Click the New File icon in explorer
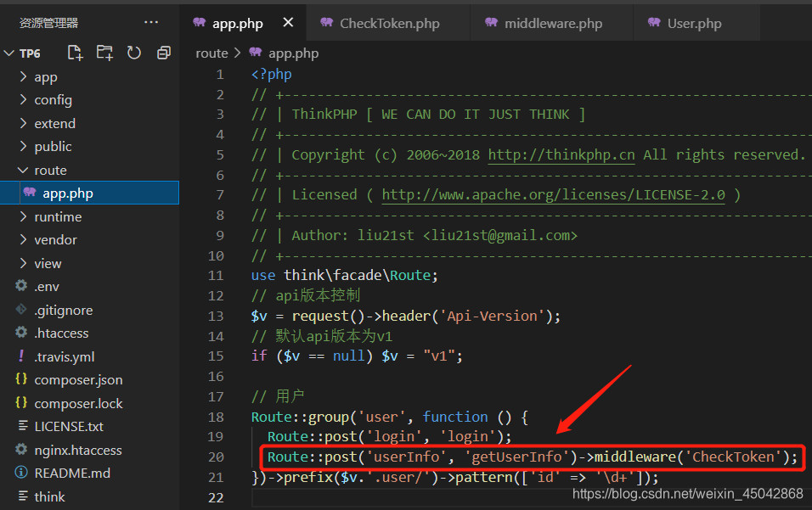 (75, 53)
